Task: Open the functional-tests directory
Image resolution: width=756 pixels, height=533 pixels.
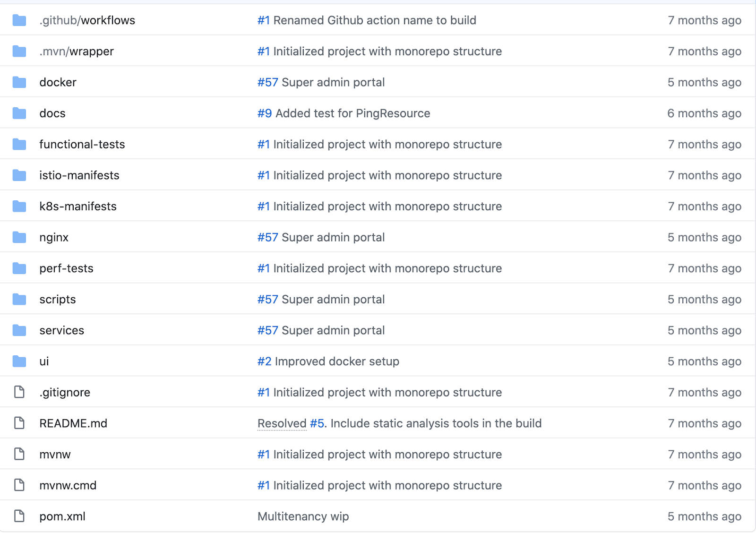Action: [x=82, y=144]
